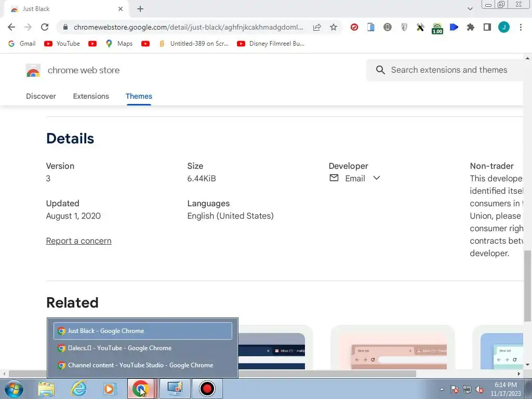The image size is (532, 399).
Task: Launch Internet Explorer from taskbar
Action: 78,389
